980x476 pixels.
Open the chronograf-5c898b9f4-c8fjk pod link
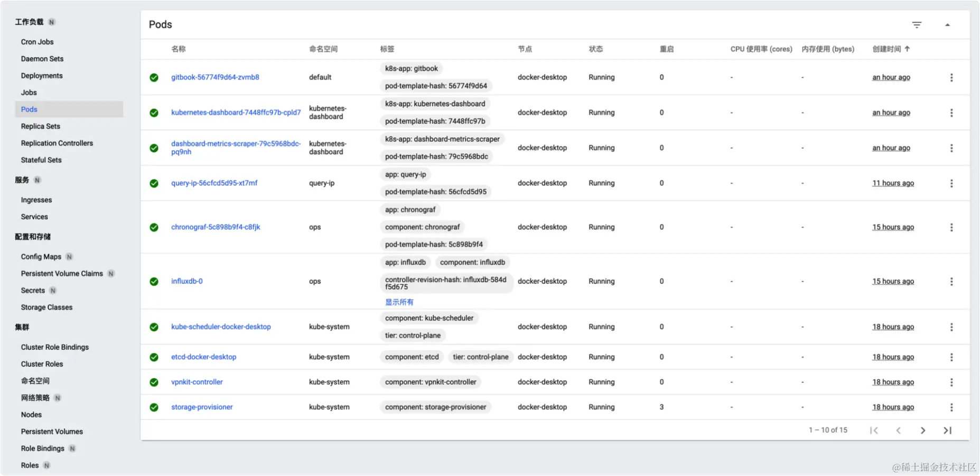click(x=216, y=227)
